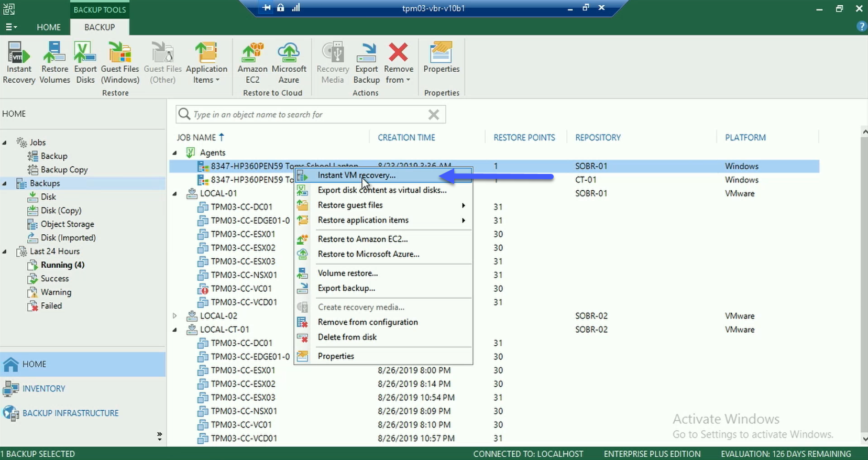Show Success sessions in the tree
Screen dimensions: 868x460
(x=54, y=279)
